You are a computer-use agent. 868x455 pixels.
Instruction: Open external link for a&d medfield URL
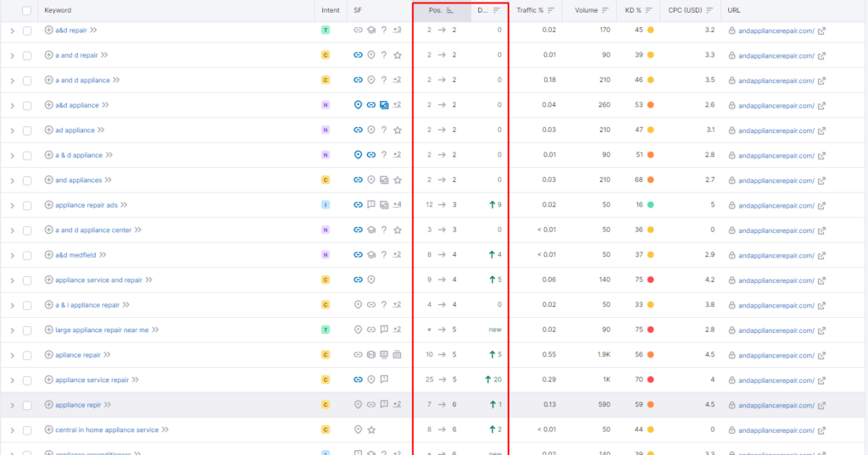pos(822,256)
